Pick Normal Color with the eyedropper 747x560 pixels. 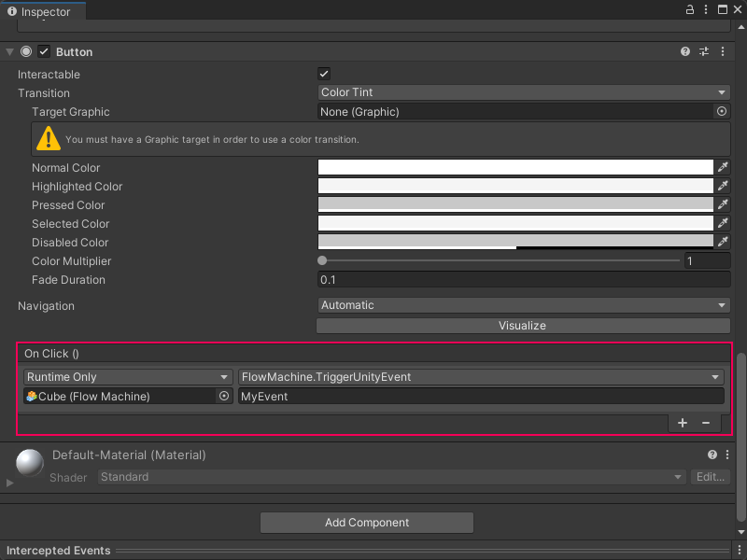tap(722, 168)
